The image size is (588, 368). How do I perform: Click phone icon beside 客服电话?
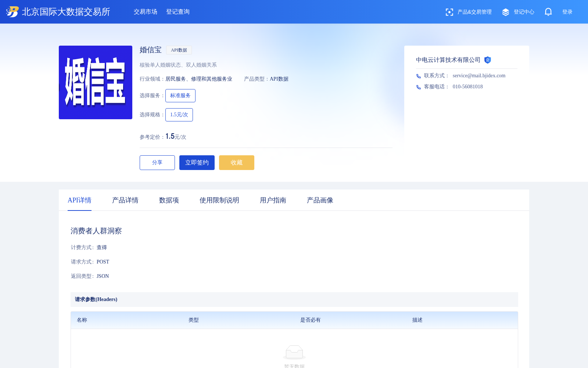[419, 87]
